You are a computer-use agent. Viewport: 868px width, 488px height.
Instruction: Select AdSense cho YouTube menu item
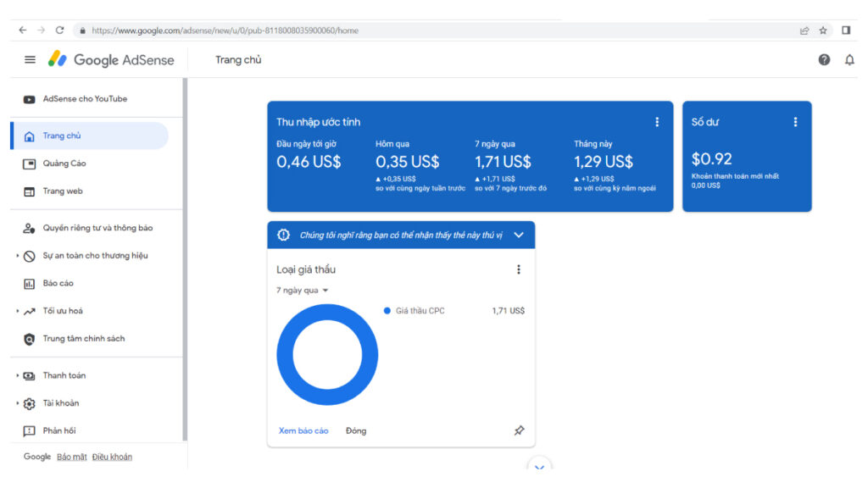click(85, 99)
